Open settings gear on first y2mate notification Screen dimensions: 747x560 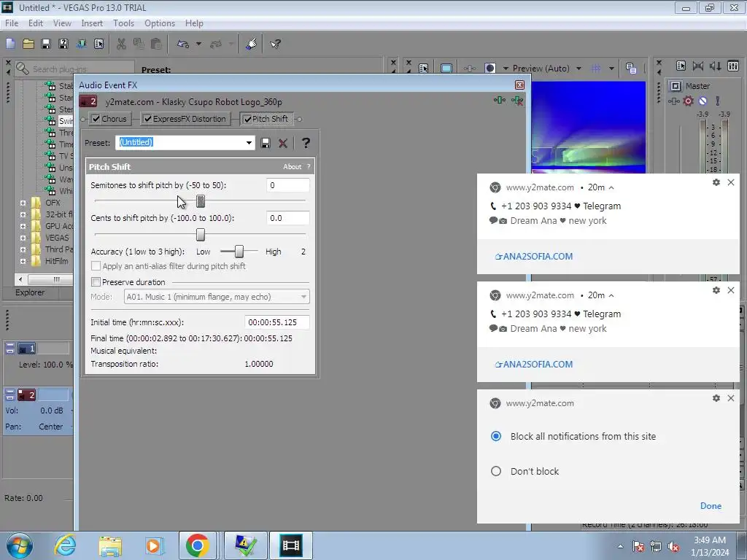click(716, 182)
